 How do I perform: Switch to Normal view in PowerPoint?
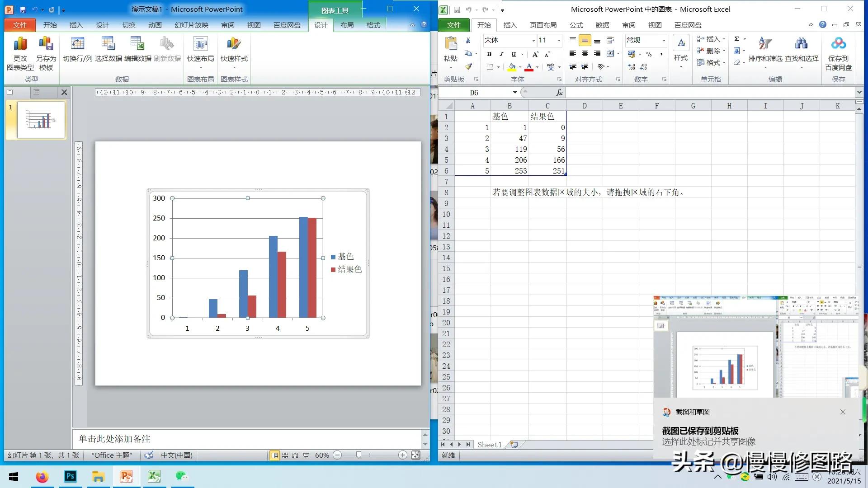pyautogui.click(x=274, y=455)
